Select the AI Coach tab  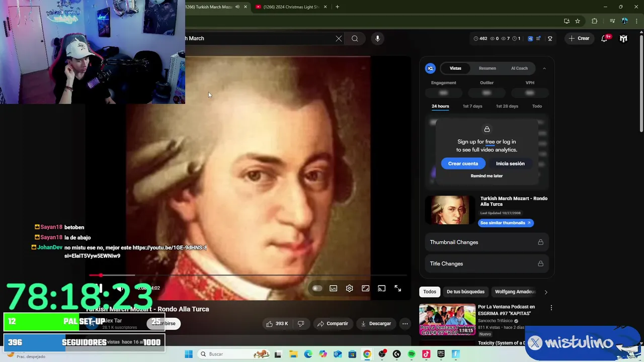coord(519,68)
